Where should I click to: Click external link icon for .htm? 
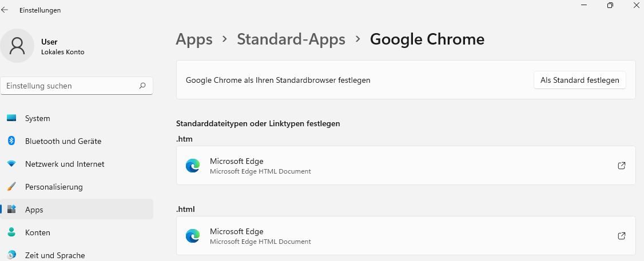[622, 166]
